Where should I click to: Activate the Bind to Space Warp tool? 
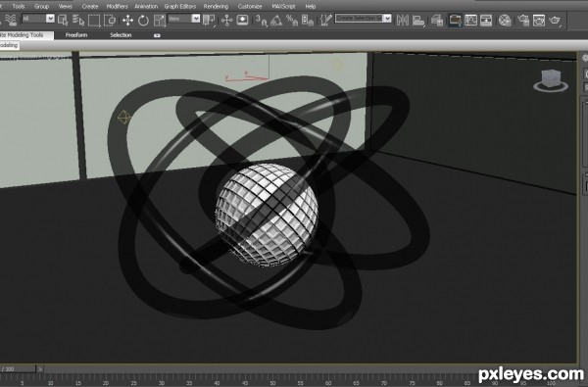(x=11, y=20)
